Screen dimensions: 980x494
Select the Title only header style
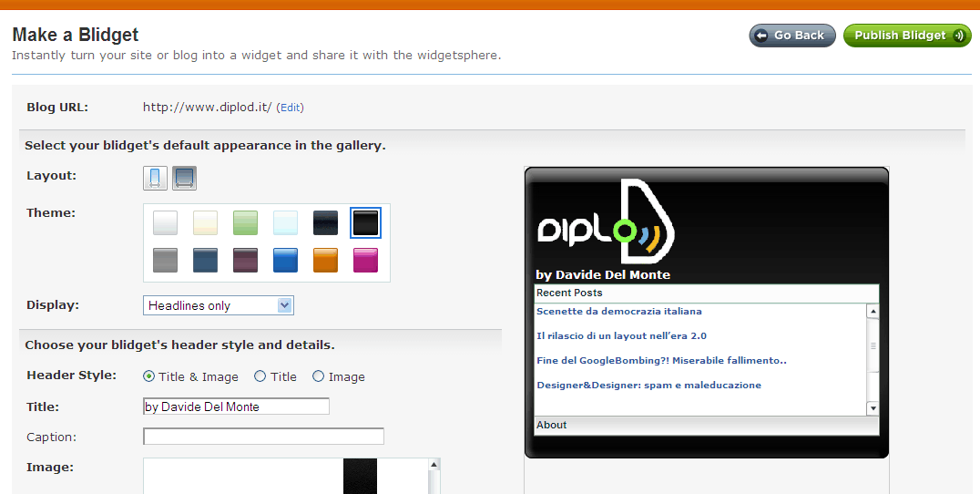pyautogui.click(x=260, y=376)
